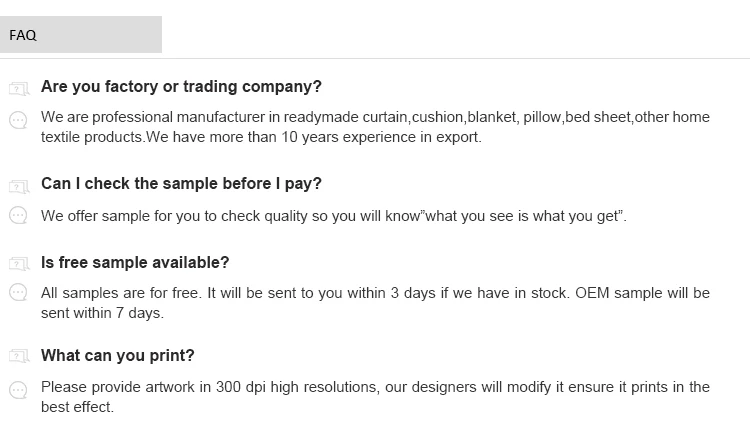Viewport: 750px width, 432px height.
Task: Open the FAQ tab
Action: coord(81,34)
